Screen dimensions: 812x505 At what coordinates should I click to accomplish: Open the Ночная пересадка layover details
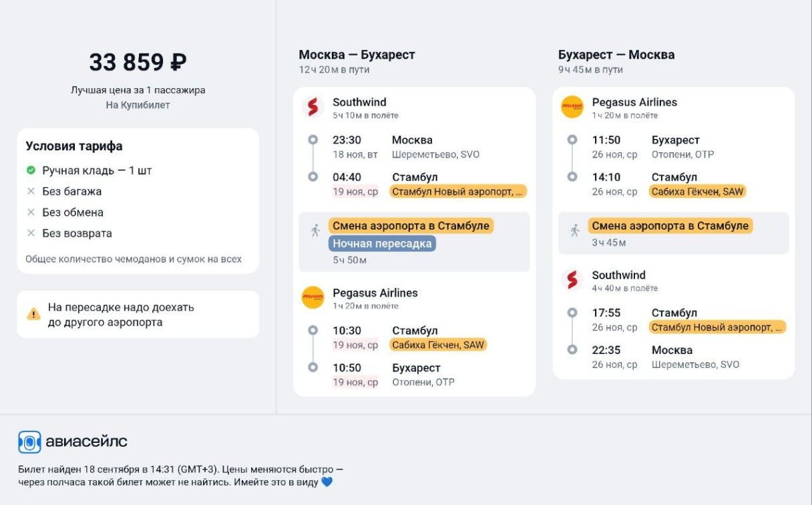[x=382, y=243]
